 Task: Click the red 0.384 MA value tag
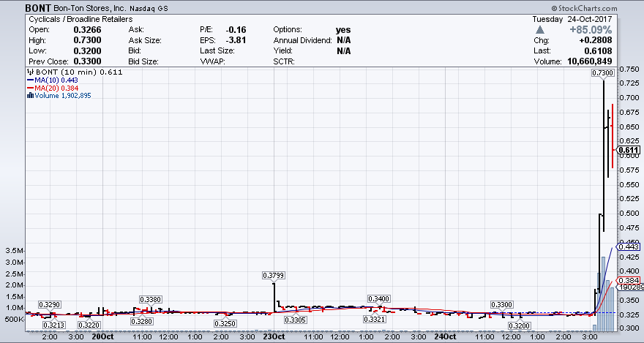point(629,281)
